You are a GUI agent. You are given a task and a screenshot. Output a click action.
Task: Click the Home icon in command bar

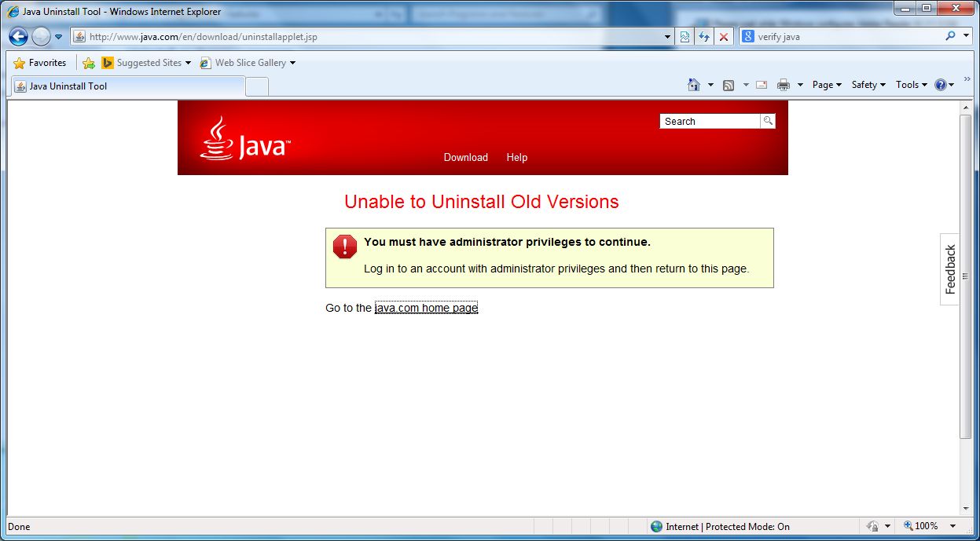coord(693,85)
